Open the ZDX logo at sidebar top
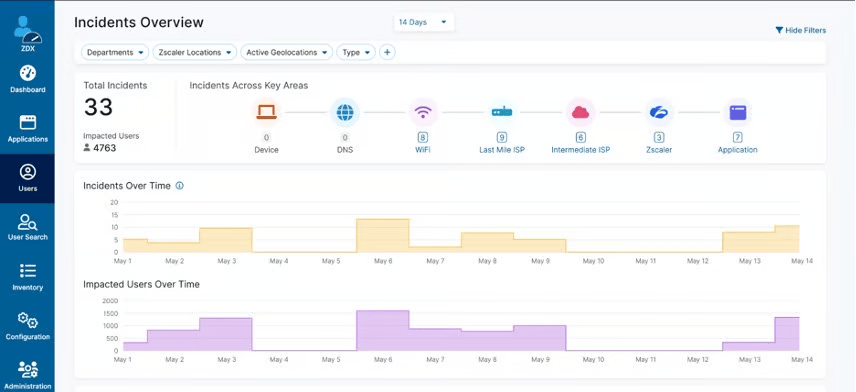The height and width of the screenshot is (392, 856). click(27, 34)
